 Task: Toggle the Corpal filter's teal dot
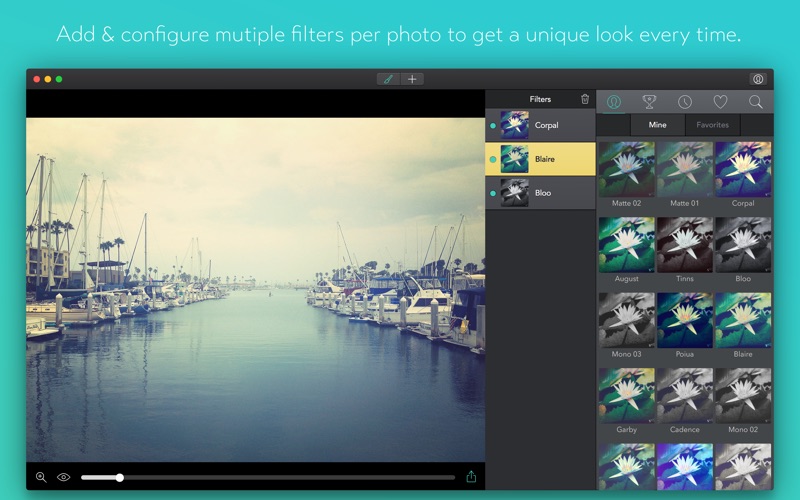point(493,126)
